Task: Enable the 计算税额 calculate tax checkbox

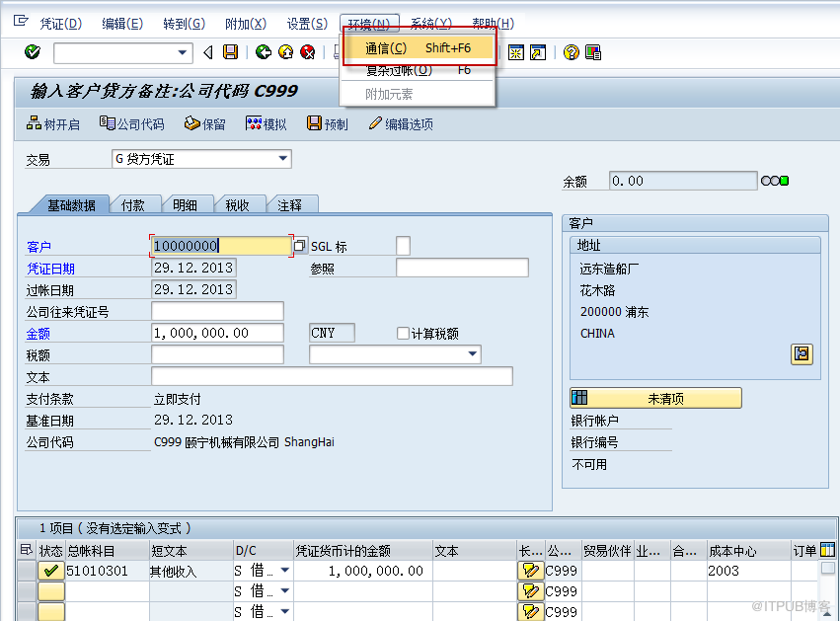Action: pyautogui.click(x=403, y=334)
